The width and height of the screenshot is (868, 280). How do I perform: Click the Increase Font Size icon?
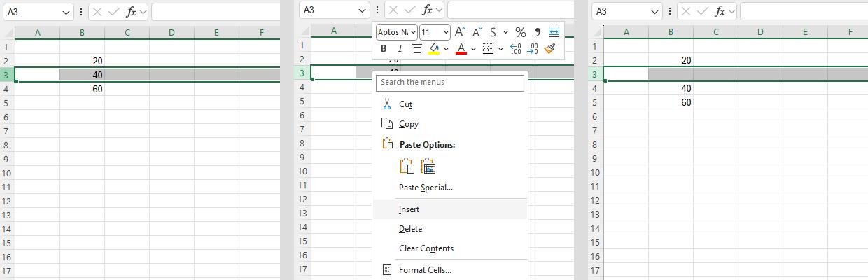460,32
